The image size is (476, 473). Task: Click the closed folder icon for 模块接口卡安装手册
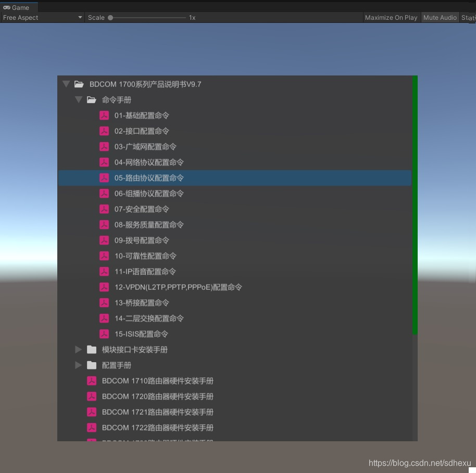click(x=92, y=350)
